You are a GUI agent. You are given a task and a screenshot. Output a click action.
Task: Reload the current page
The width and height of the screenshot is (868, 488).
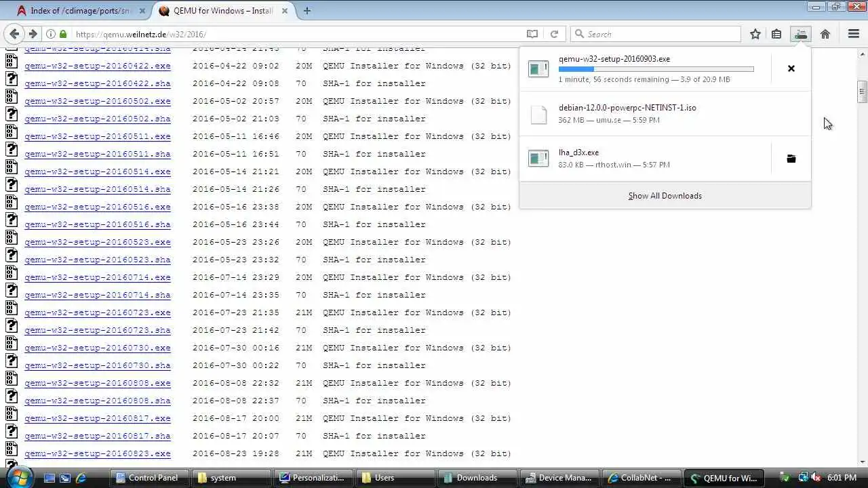554,34
